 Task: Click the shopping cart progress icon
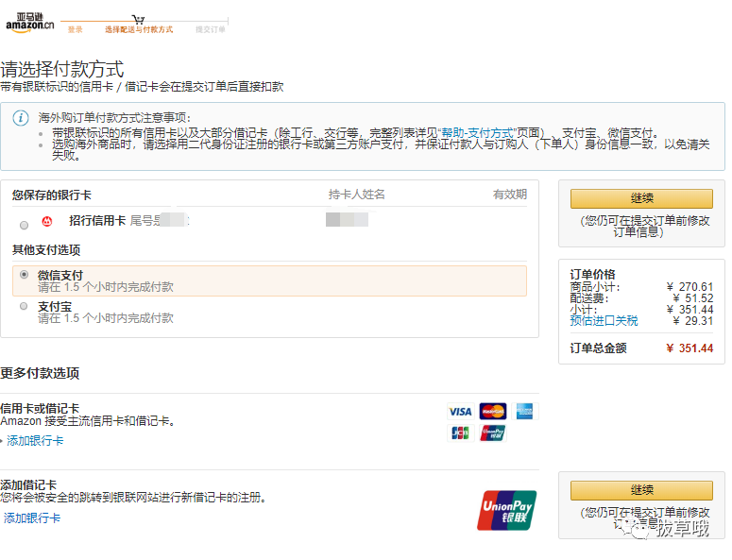pos(138,19)
